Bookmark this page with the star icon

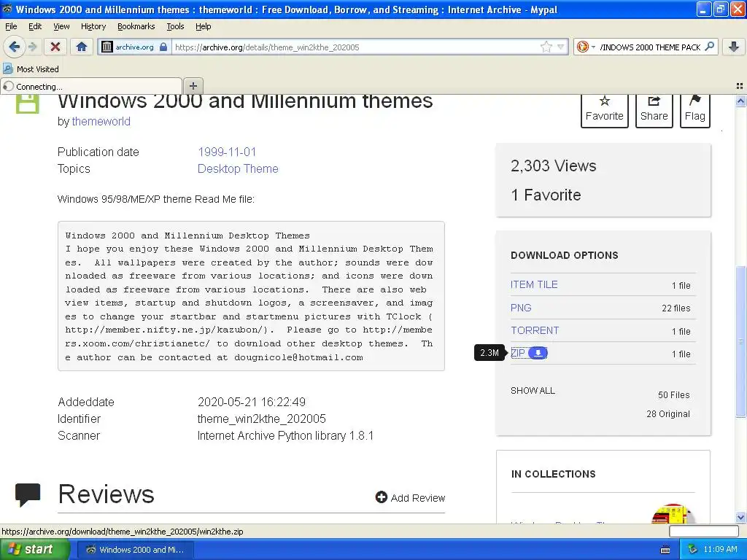pyautogui.click(x=546, y=47)
